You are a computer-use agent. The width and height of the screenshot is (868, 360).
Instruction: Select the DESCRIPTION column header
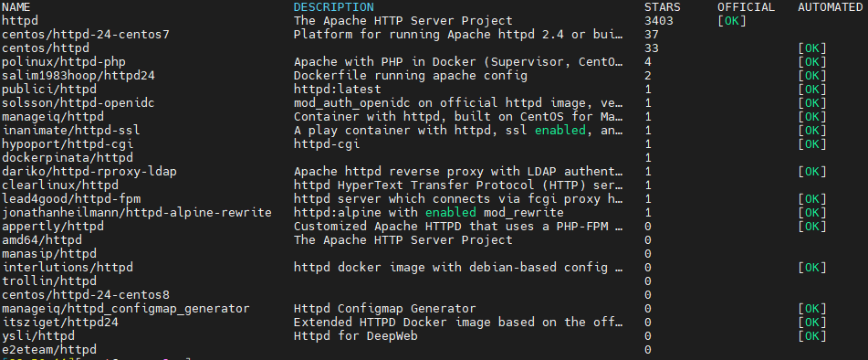pyautogui.click(x=334, y=7)
